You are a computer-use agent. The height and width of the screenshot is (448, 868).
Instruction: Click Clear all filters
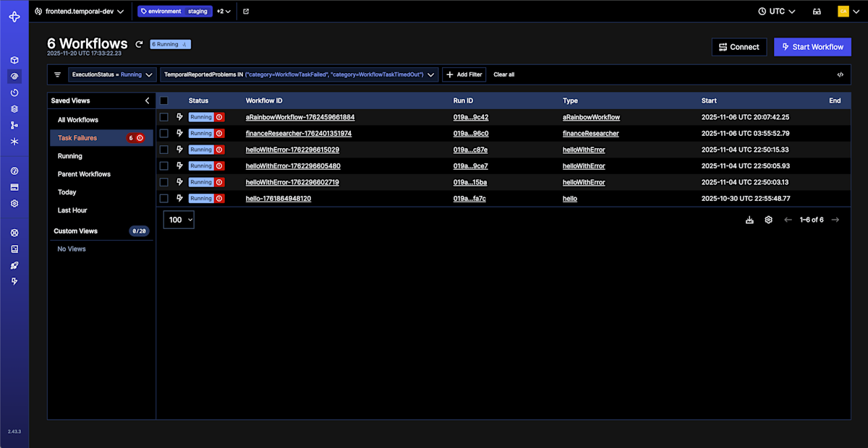point(504,74)
